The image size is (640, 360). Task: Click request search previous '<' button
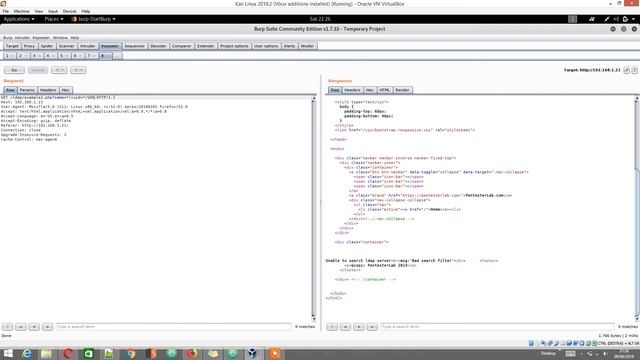point(21,327)
